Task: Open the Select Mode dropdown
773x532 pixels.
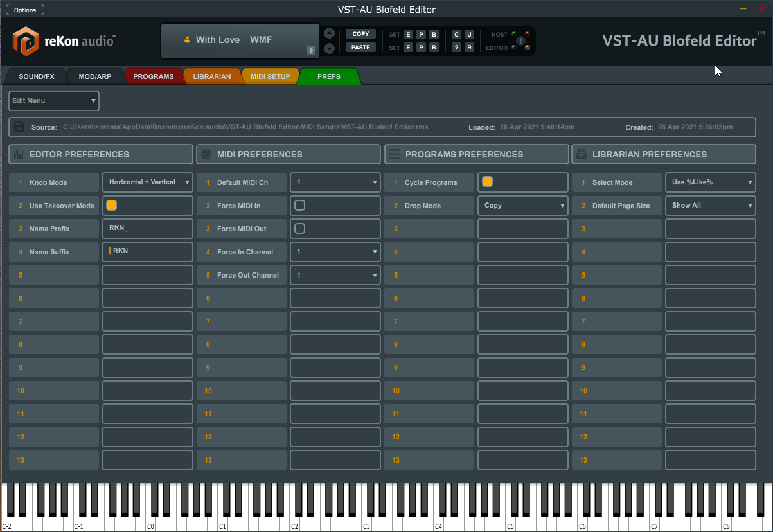Action: 711,182
